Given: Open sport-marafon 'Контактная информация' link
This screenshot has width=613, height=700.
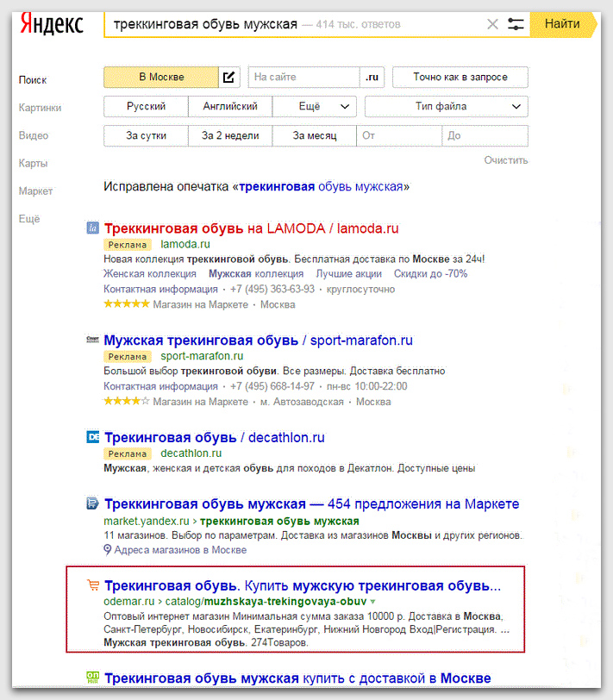Looking at the screenshot, I should pos(160,386).
